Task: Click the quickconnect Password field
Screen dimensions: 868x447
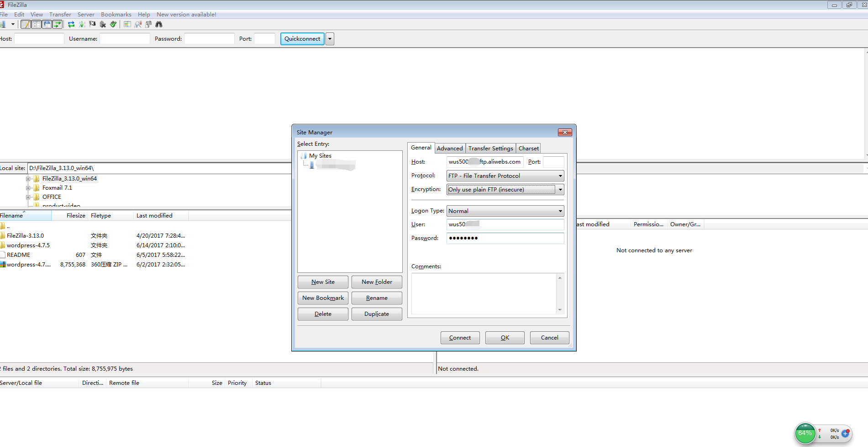Action: point(209,39)
